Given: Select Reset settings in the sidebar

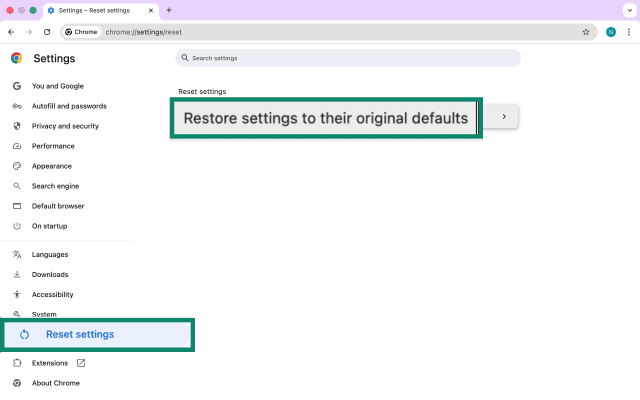Looking at the screenshot, I should (x=97, y=335).
